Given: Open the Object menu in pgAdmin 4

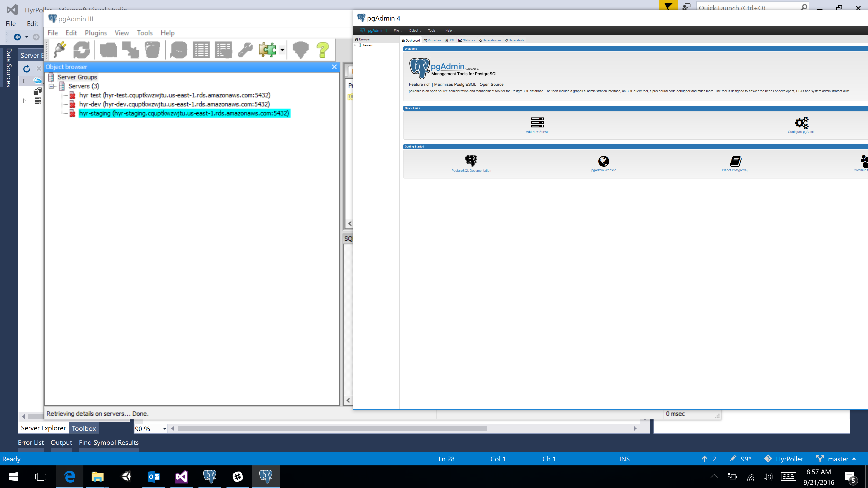Looking at the screenshot, I should point(415,31).
